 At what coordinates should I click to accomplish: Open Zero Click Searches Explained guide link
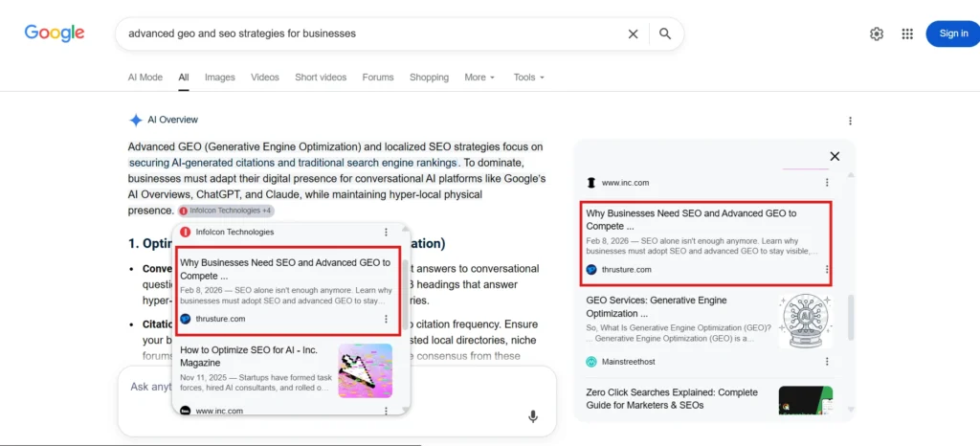(x=672, y=398)
